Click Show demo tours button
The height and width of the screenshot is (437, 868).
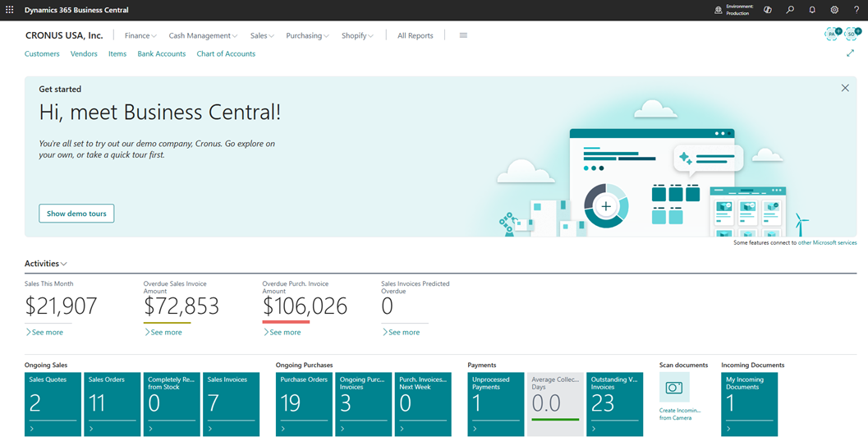pyautogui.click(x=76, y=214)
